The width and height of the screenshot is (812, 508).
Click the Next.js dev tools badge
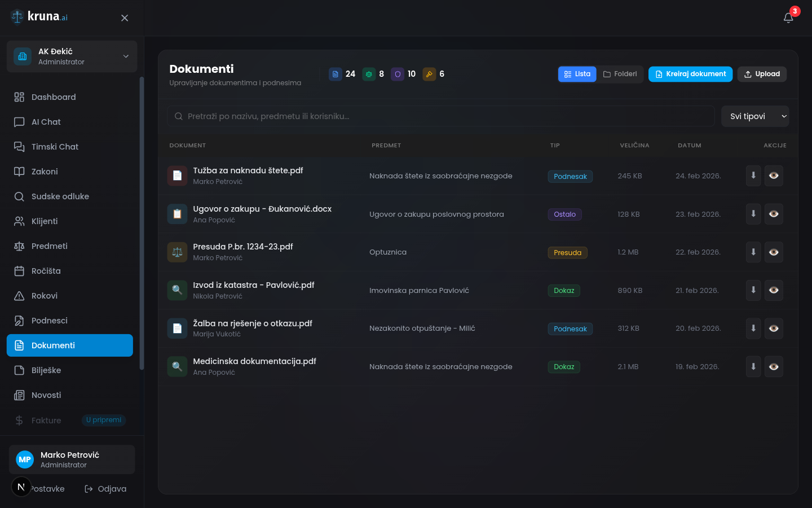tap(21, 487)
